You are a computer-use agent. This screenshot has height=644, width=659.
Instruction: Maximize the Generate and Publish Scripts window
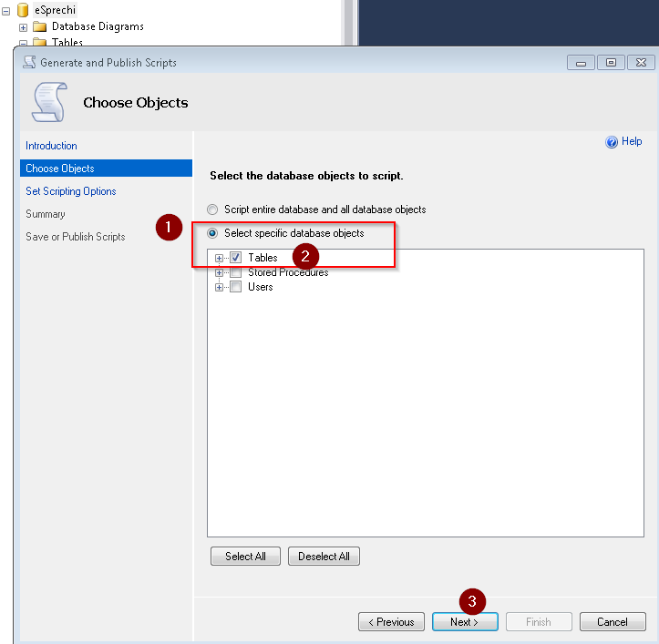coord(611,63)
